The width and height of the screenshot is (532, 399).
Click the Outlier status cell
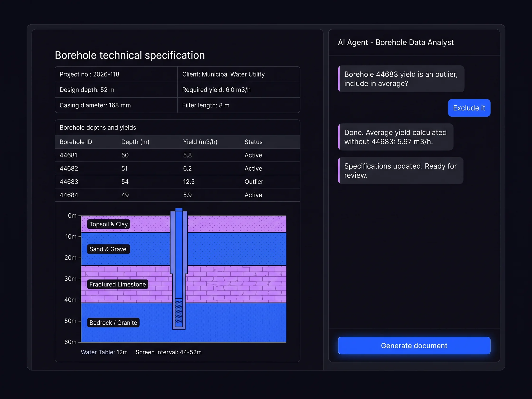(254, 182)
